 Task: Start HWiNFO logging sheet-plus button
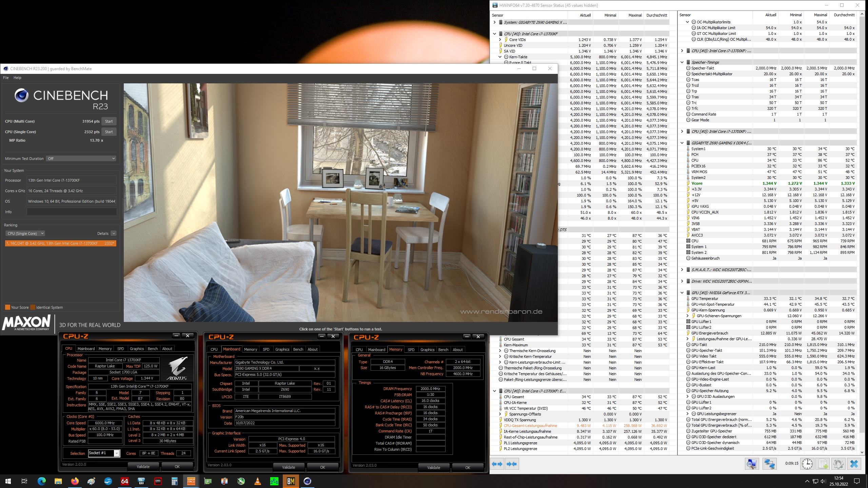pyautogui.click(x=823, y=464)
